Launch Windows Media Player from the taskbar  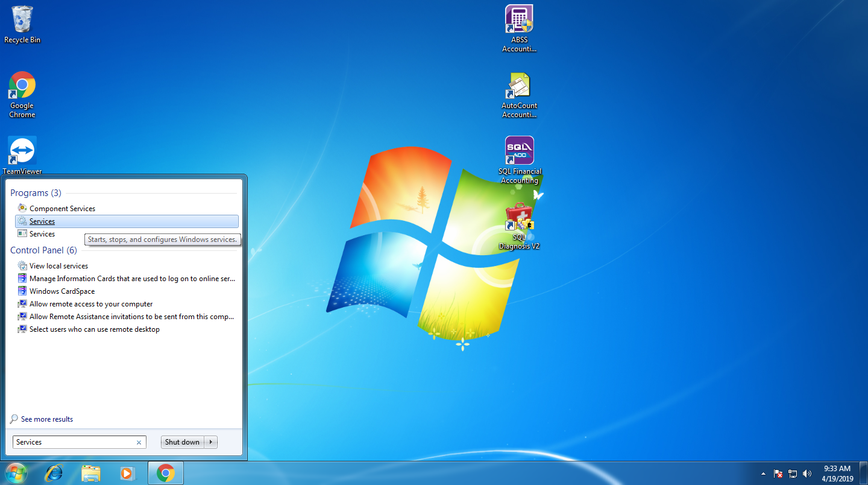pyautogui.click(x=127, y=473)
